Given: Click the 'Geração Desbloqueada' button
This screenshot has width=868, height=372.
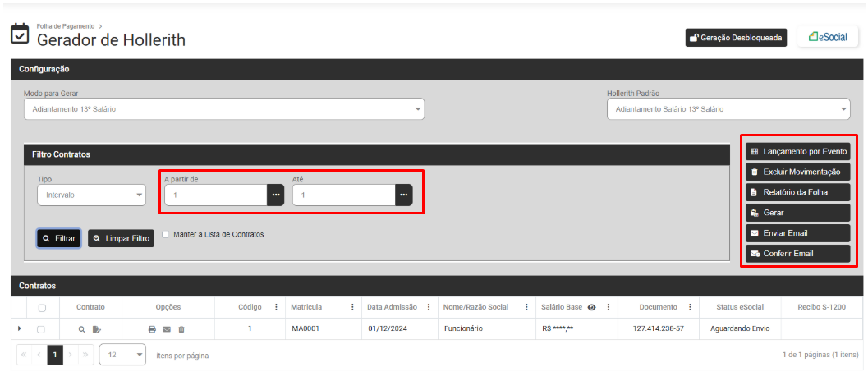Looking at the screenshot, I should tap(737, 38).
